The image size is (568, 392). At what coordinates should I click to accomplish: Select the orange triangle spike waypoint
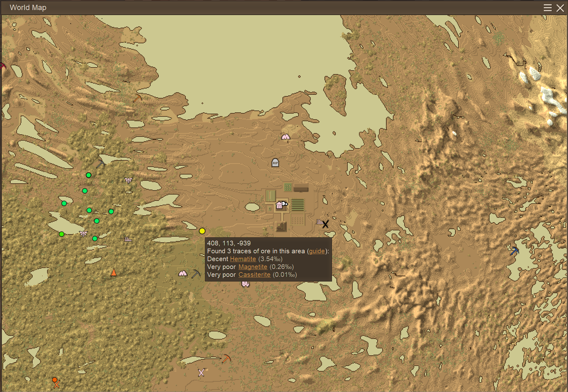point(114,272)
